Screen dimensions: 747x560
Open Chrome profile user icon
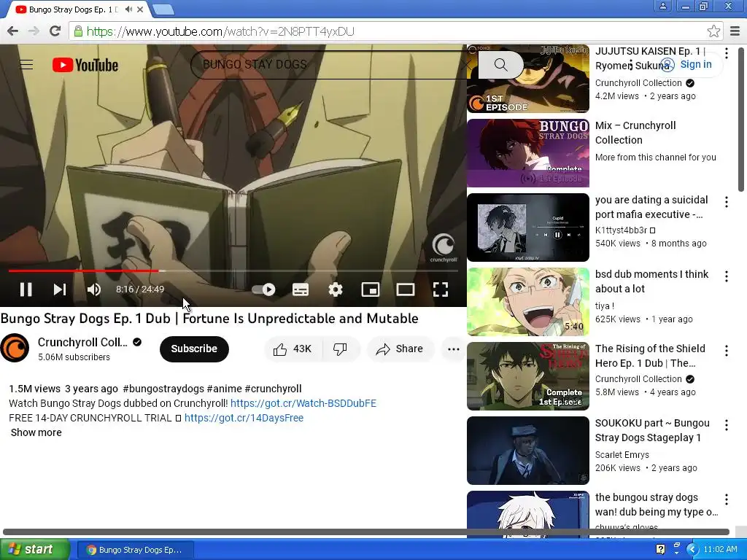662,6
